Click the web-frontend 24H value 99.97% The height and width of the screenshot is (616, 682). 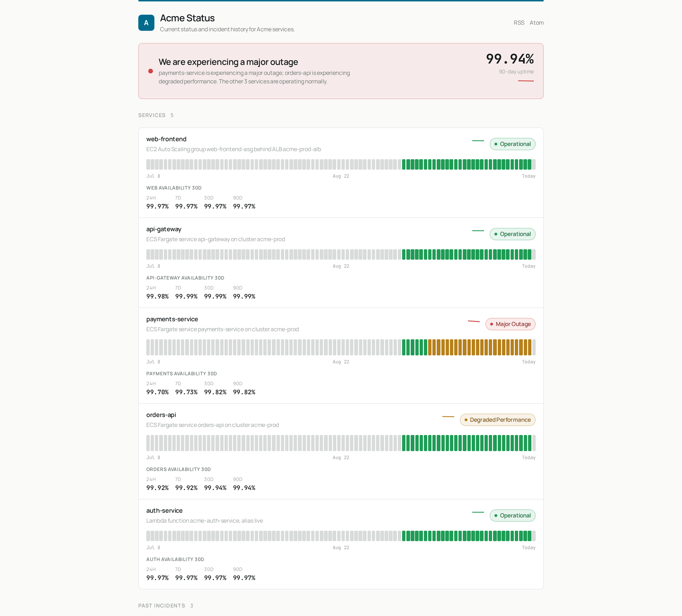pos(157,206)
